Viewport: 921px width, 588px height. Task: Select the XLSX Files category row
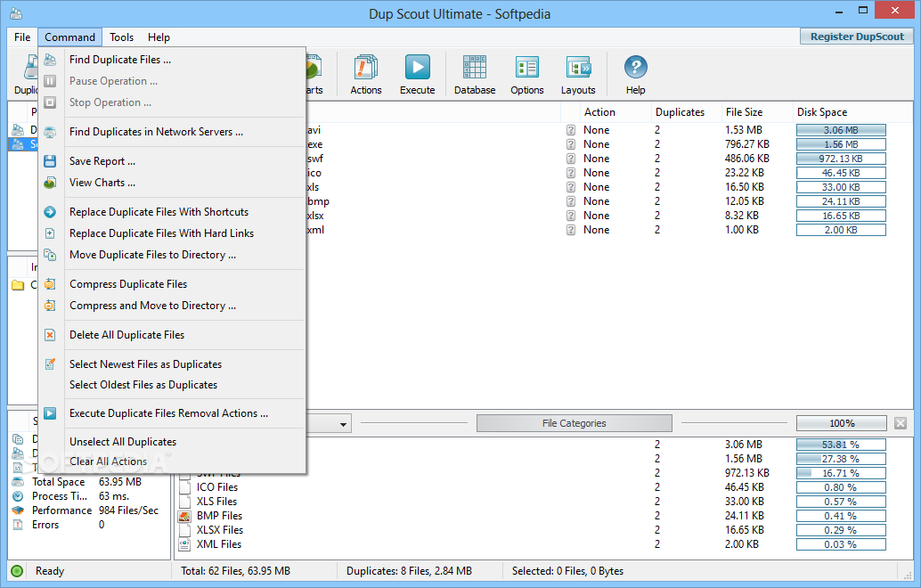coord(543,530)
